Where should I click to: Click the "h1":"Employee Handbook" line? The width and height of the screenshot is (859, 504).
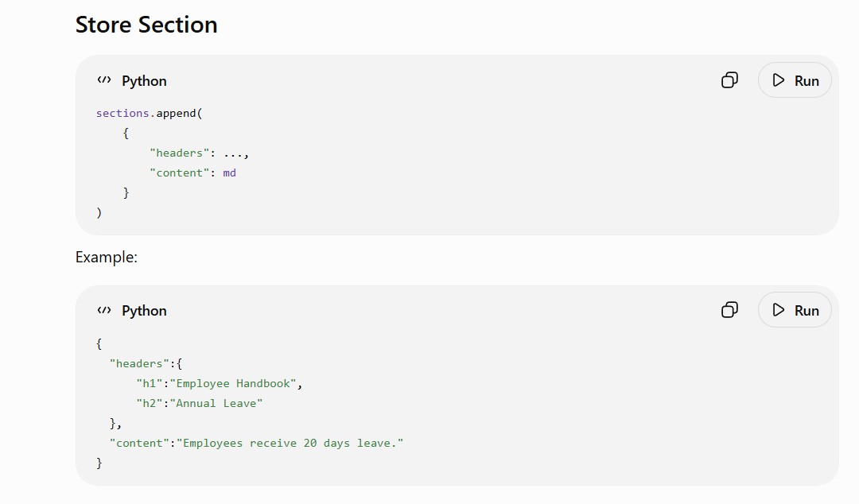(x=220, y=383)
